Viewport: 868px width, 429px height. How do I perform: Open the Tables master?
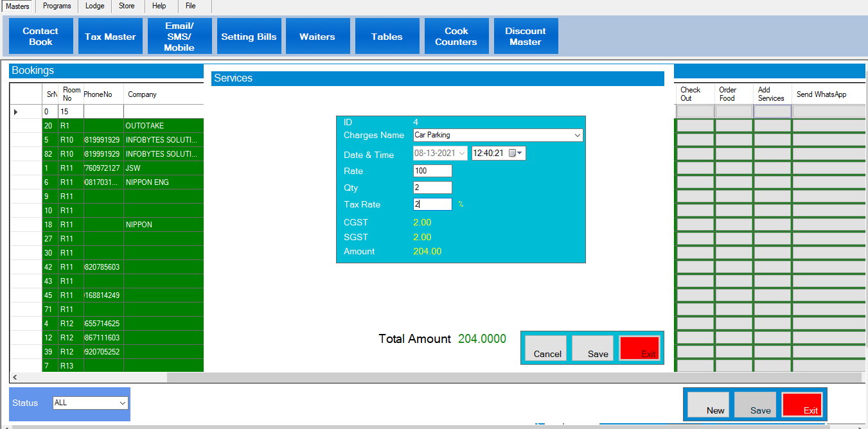(x=387, y=37)
